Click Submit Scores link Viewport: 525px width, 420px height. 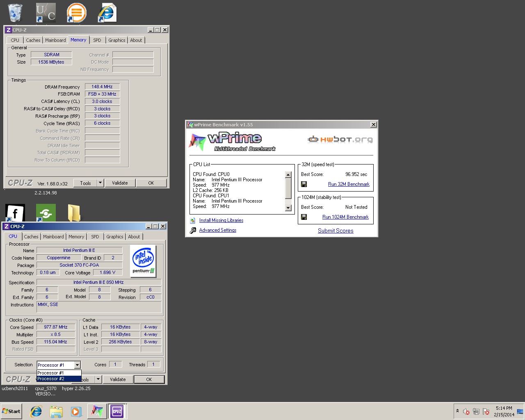(336, 231)
